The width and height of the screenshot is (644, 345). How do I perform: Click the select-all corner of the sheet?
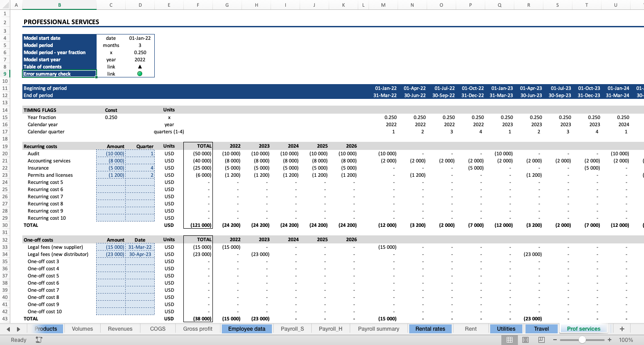4,5
